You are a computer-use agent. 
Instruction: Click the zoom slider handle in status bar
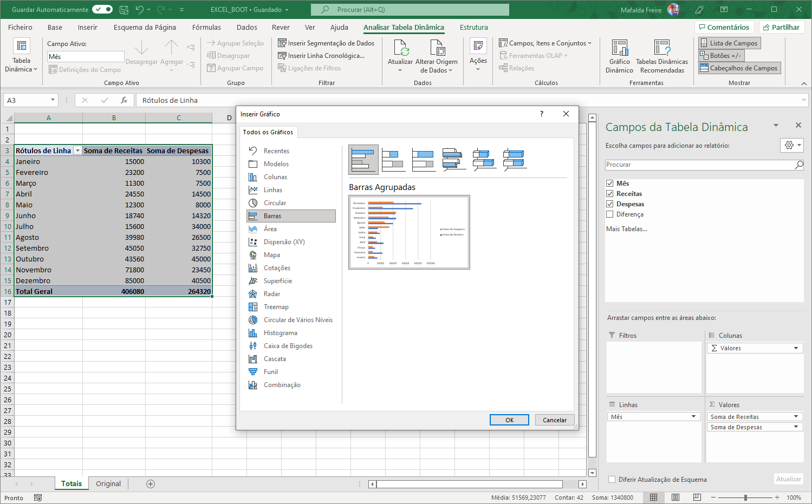pyautogui.click(x=745, y=498)
